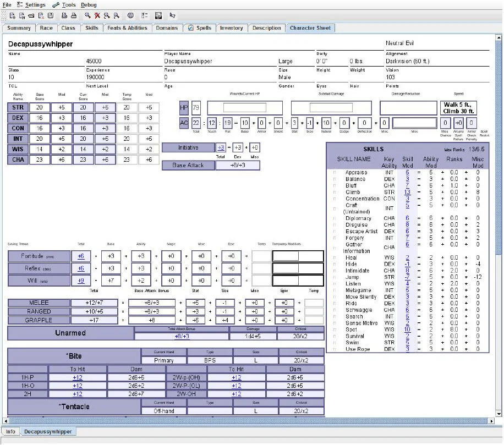Click the context help pointer icon

click(172, 15)
